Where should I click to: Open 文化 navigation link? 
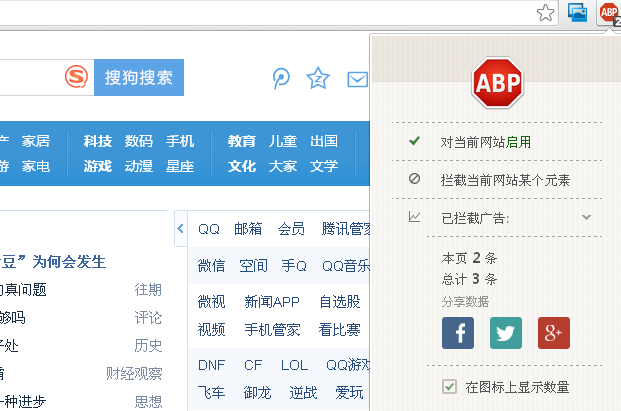point(242,166)
